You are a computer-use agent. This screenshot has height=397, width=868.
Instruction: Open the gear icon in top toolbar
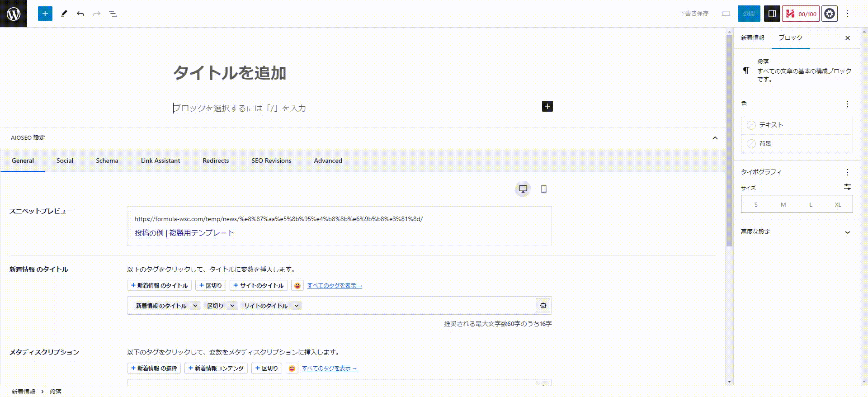click(x=829, y=14)
